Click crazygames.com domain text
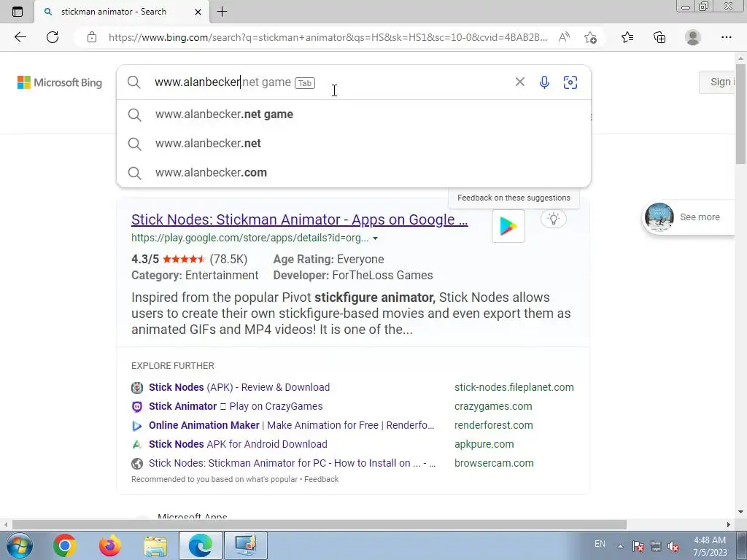The image size is (747, 560). (x=493, y=406)
